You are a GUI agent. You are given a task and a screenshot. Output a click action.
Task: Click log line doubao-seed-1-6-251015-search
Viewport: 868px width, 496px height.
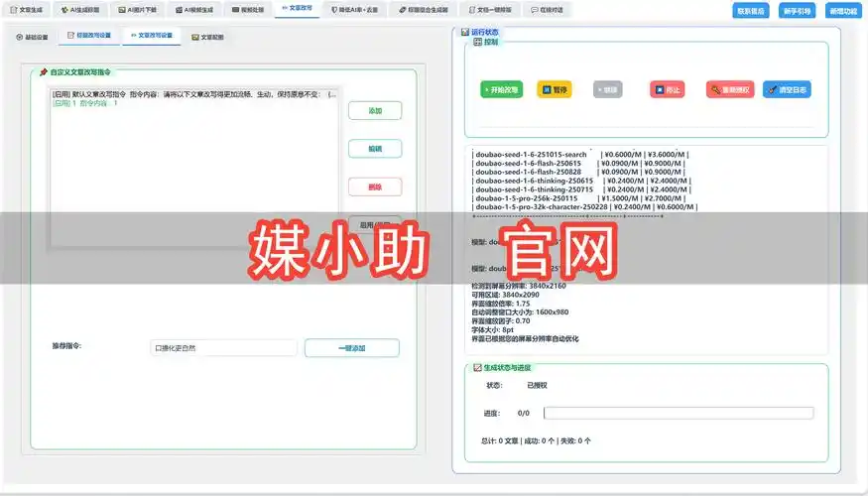pos(580,155)
